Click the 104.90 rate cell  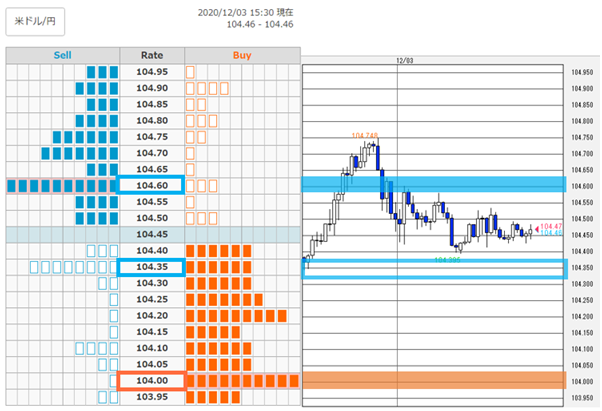coord(152,88)
